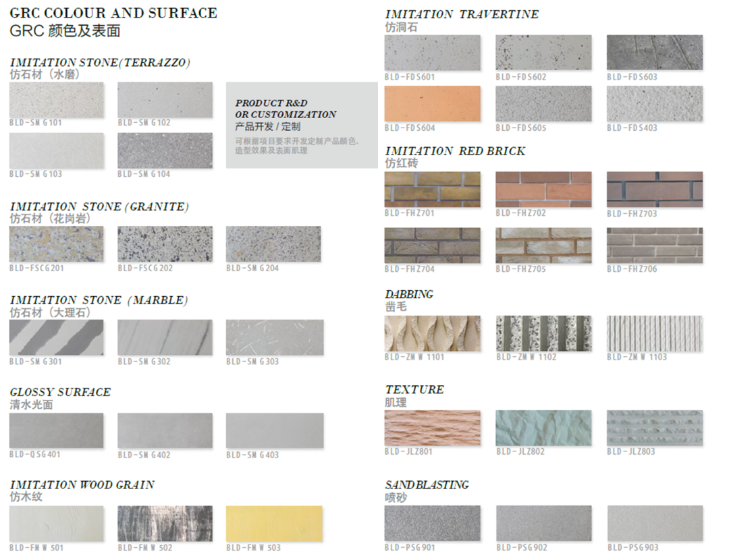The width and height of the screenshot is (729, 560).
Task: Select the teal BLD-JLZ802 texture swatch
Action: pyautogui.click(x=543, y=428)
